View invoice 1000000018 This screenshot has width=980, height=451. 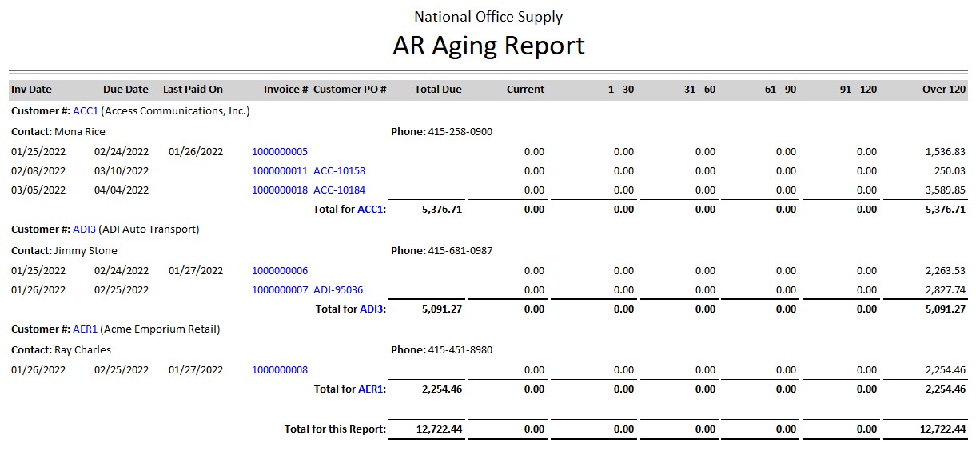279,190
